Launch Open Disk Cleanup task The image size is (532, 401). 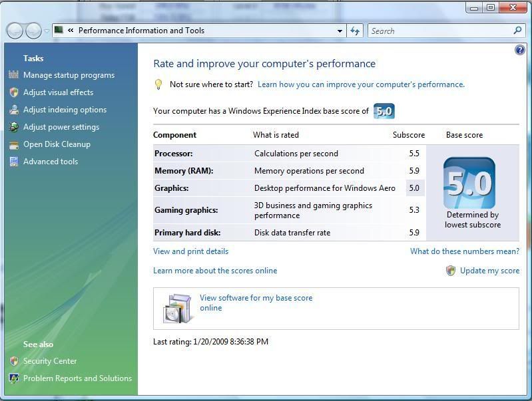(57, 144)
